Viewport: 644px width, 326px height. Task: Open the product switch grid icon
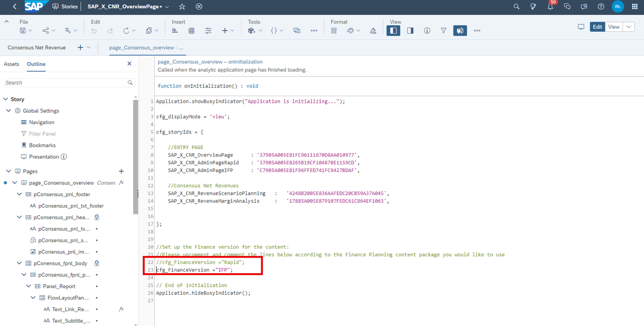[x=635, y=7]
